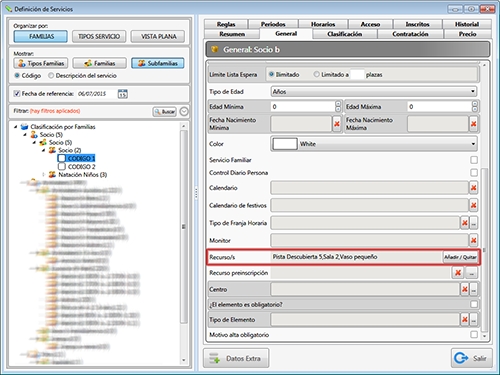Screen dimensions: 500x375
Task: Select Limitado a plazas option
Action: coord(316,74)
